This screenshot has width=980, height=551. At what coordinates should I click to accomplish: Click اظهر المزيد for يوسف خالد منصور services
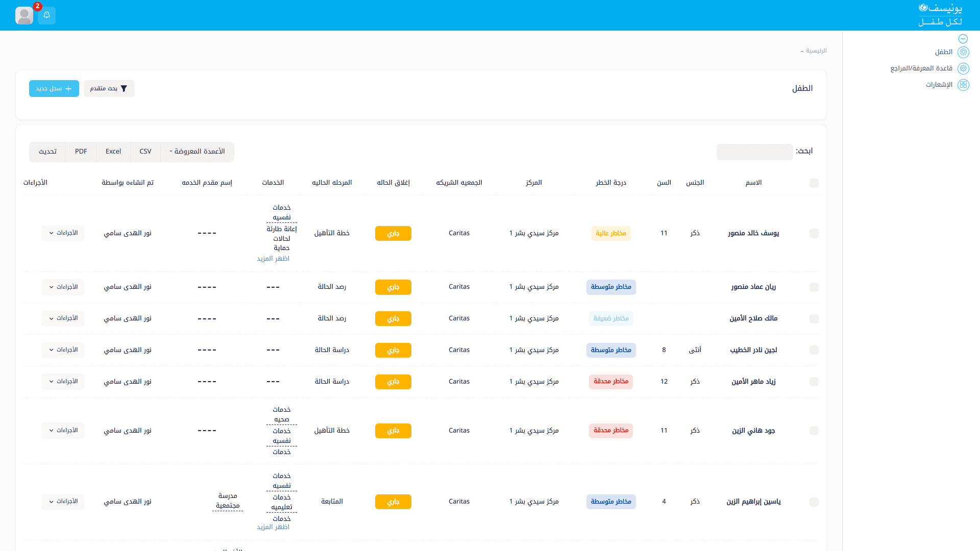273,259
